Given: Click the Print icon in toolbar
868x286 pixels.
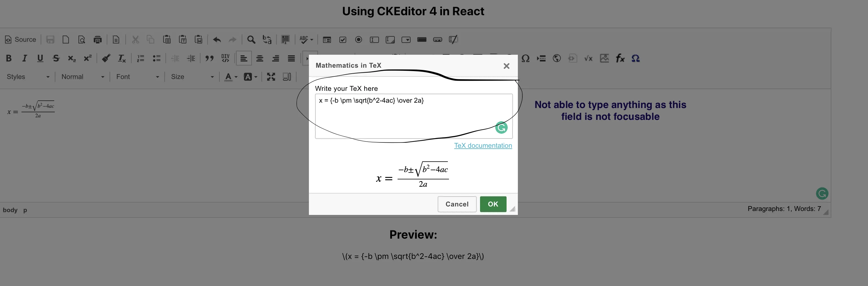Looking at the screenshot, I should click(x=98, y=40).
